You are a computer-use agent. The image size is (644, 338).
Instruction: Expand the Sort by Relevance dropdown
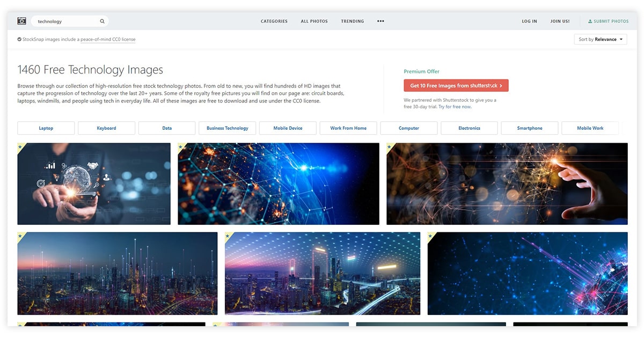(601, 39)
